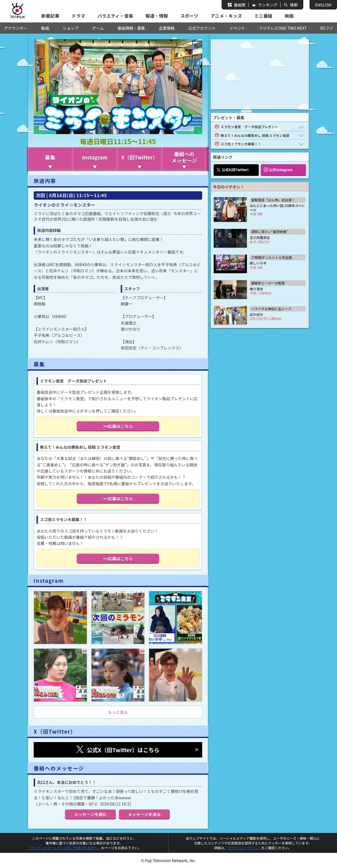
Task: Click 応募はこちら under ミラモン食堂 データ放送プレゼント
Action: tap(118, 426)
